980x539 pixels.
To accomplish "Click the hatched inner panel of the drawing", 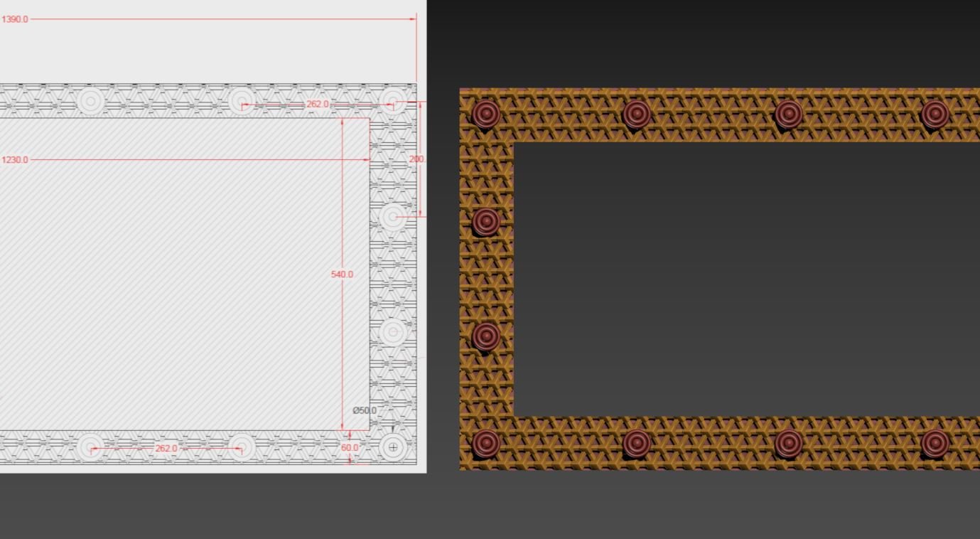I will tap(178, 284).
